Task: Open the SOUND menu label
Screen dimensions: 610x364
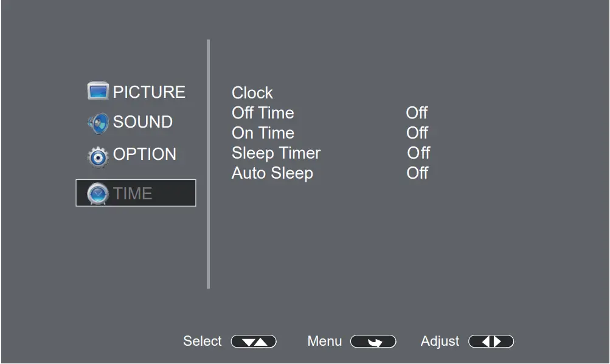Action: [143, 122]
